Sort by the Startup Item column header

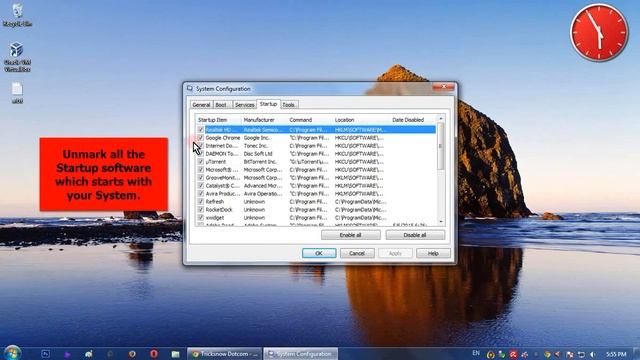coord(218,120)
